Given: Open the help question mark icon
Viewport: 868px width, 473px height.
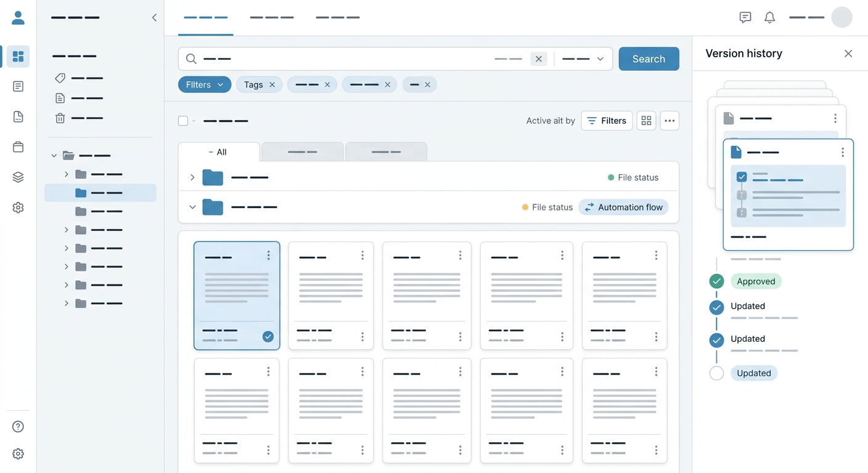Looking at the screenshot, I should (x=18, y=427).
